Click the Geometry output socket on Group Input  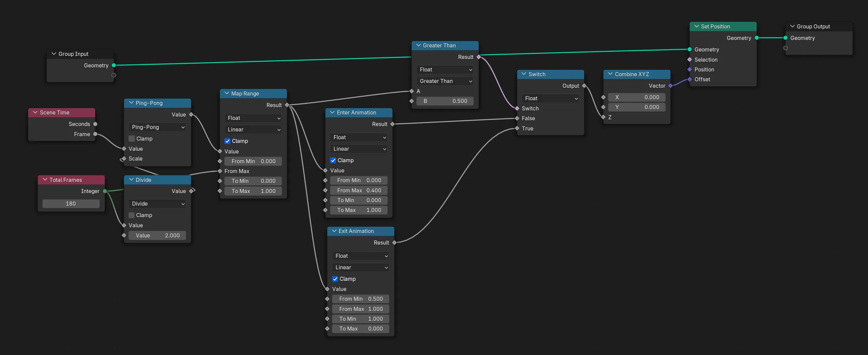[114, 65]
